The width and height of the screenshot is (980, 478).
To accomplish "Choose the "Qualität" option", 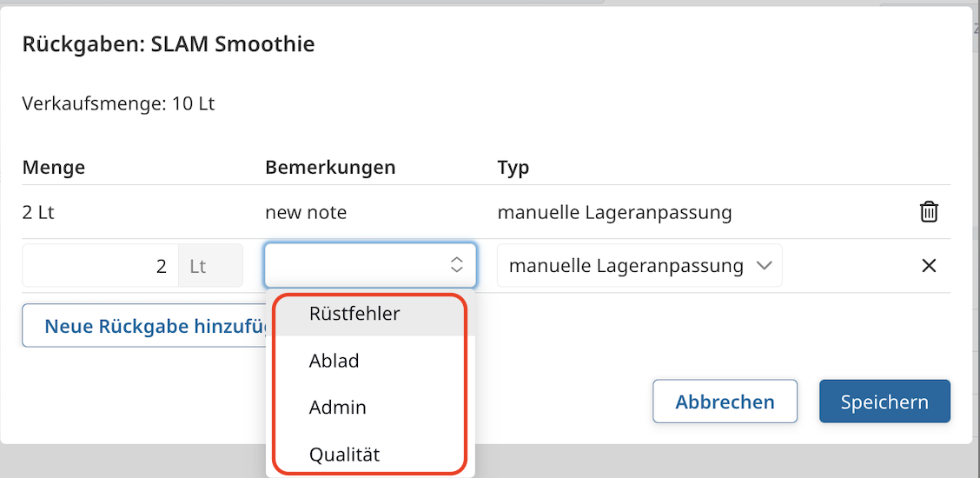I will point(344,455).
